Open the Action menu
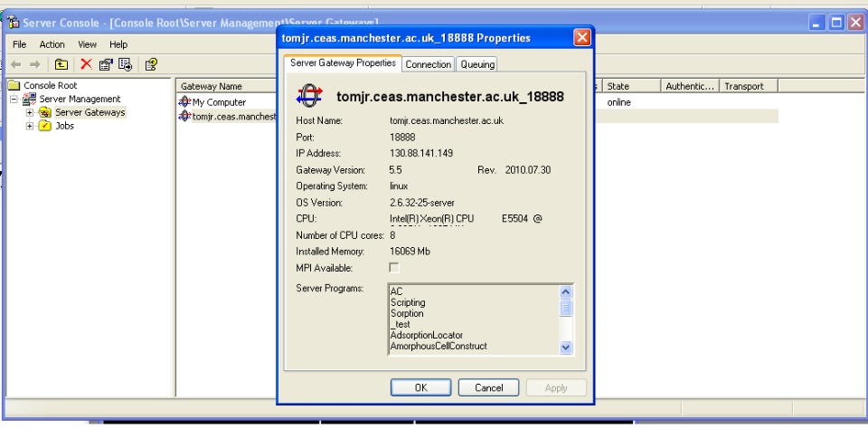The width and height of the screenshot is (868, 429). [52, 44]
